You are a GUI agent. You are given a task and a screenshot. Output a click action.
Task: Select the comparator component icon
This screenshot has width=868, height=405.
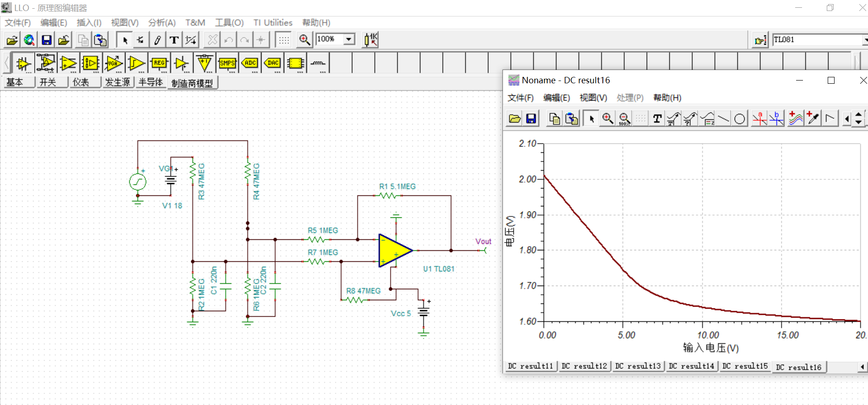point(136,63)
